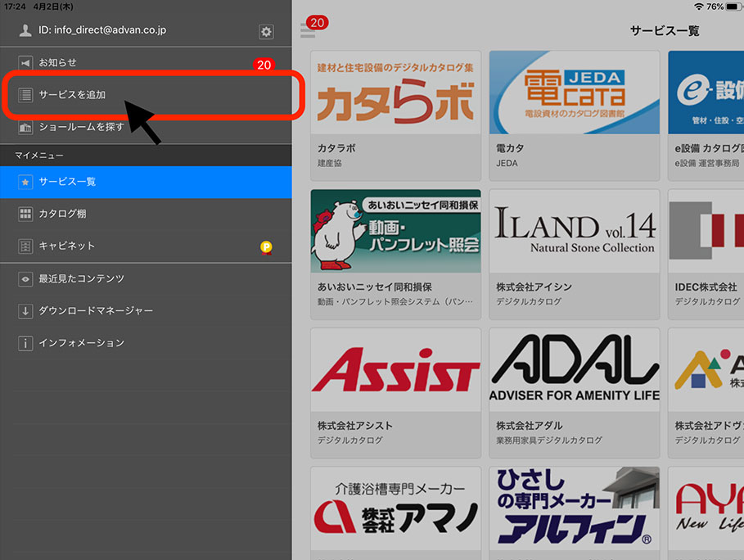The width and height of the screenshot is (744, 560).
Task: Tap the JEDA subtitle under 電カタ
Action: pyautogui.click(x=507, y=163)
